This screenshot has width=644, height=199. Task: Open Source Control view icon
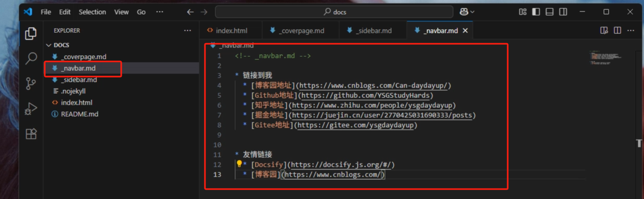coord(31,83)
